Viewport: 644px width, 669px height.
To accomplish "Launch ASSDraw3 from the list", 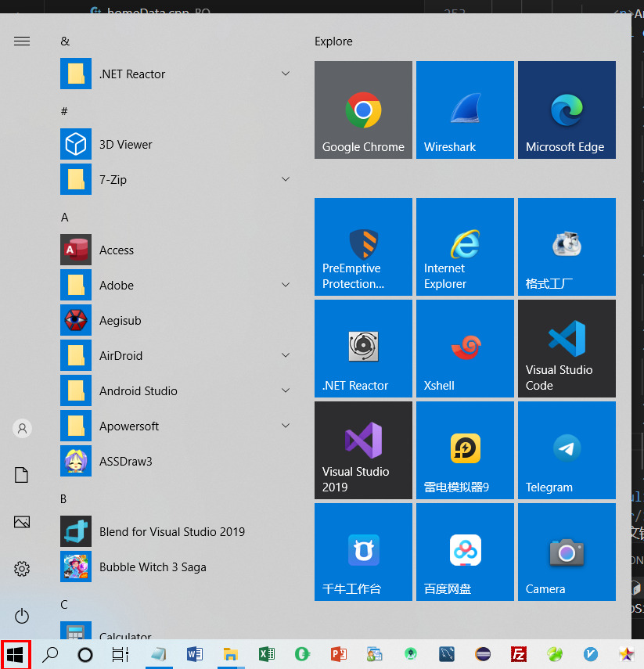I will point(177,461).
